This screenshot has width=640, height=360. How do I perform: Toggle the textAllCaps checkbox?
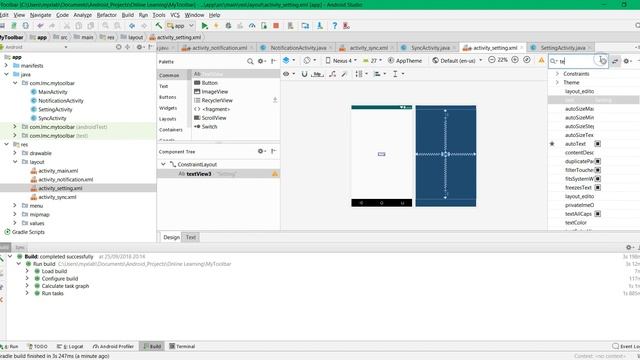598,213
